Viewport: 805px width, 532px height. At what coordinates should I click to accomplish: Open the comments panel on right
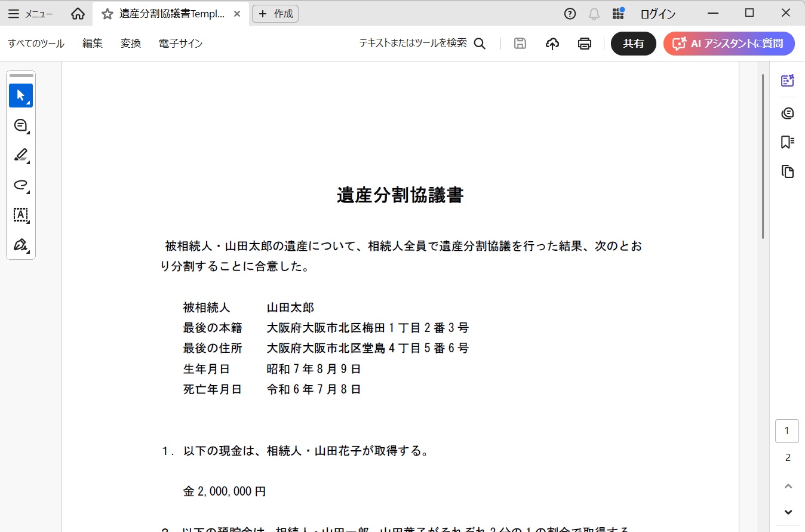point(788,113)
